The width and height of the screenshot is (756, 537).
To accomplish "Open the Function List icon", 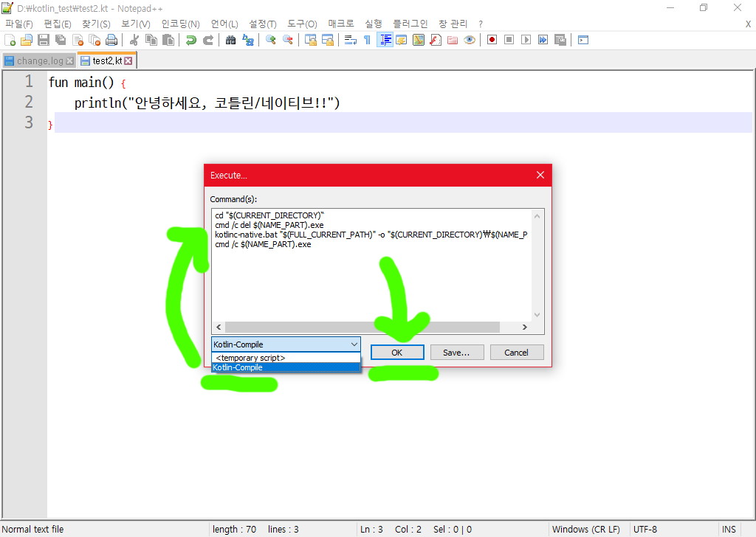I will 436,40.
